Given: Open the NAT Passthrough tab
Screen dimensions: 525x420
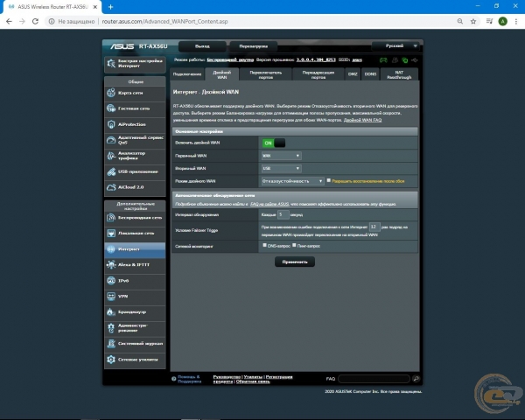Looking at the screenshot, I should (399, 74).
